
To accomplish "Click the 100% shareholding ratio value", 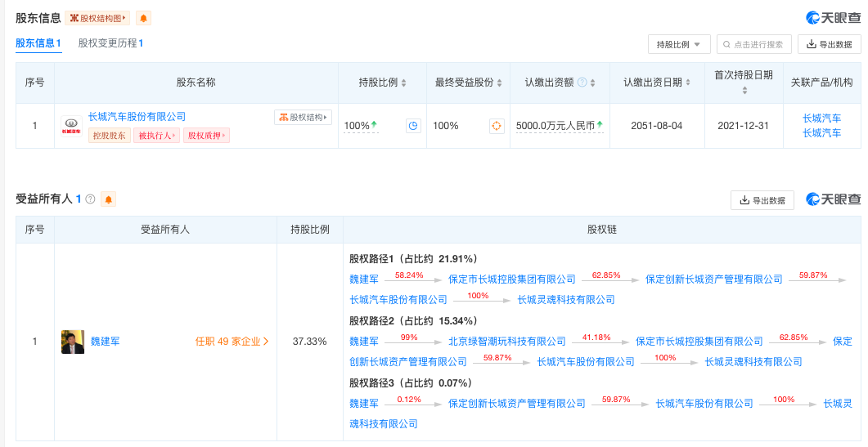I will (357, 126).
